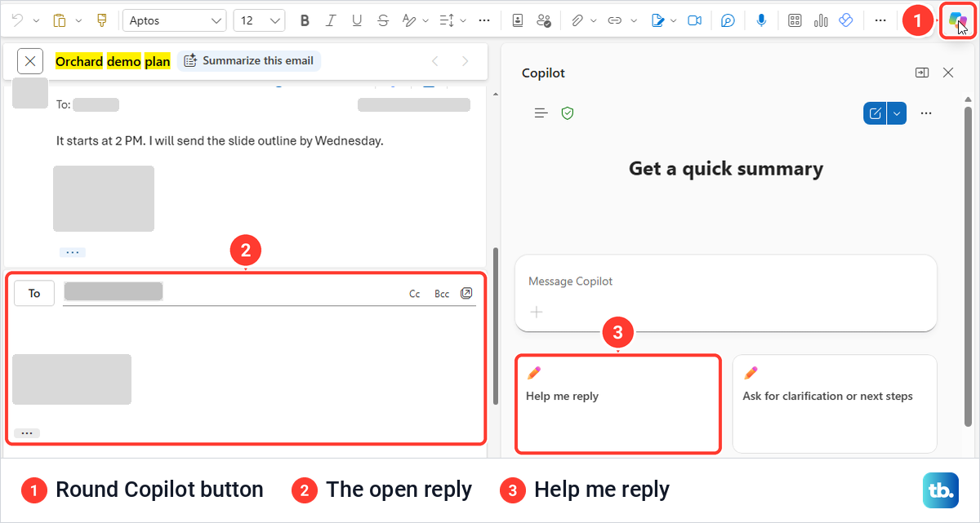Screen dimensions: 980x523
Task: Expand the Paste options dropdown arrow
Action: 79,20
